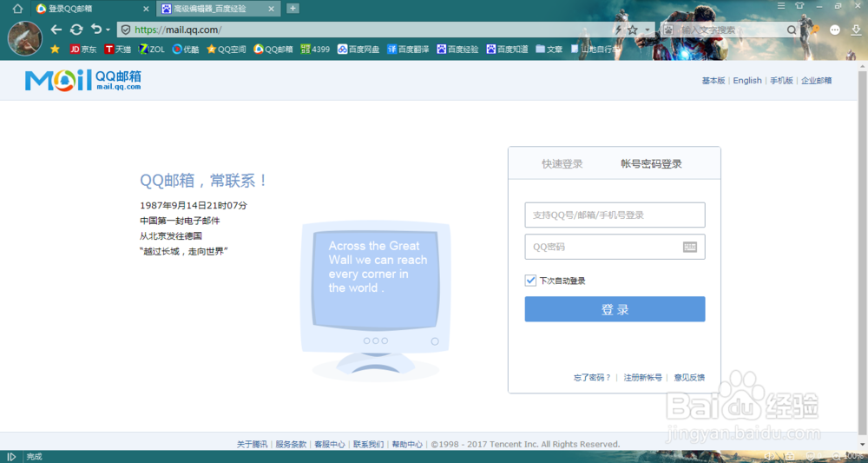Viewport: 868px width, 463px height.
Task: Click the QQ密码 password field
Action: tap(615, 247)
